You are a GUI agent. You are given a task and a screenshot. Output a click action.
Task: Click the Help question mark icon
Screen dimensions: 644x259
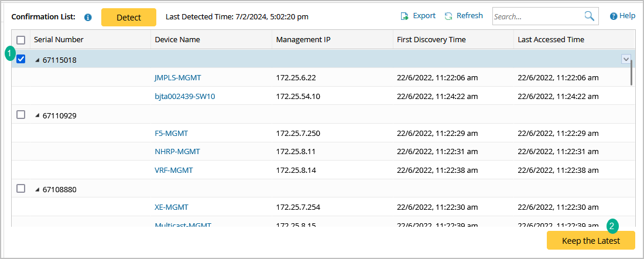tap(614, 16)
